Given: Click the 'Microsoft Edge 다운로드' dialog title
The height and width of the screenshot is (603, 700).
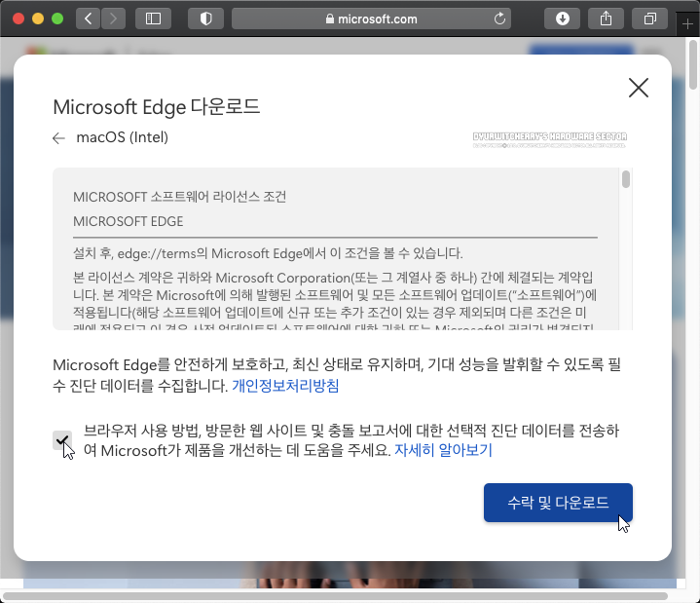Looking at the screenshot, I should (x=156, y=107).
